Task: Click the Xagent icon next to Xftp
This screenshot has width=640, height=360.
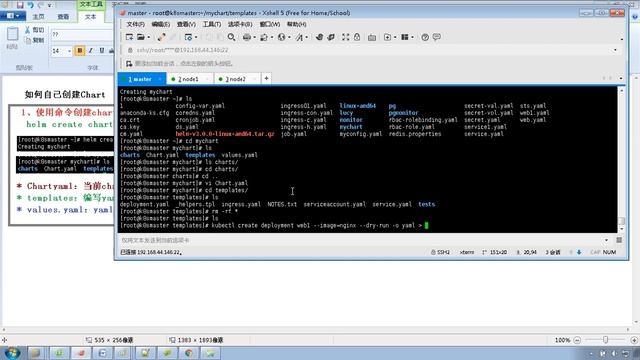Action: point(331,37)
